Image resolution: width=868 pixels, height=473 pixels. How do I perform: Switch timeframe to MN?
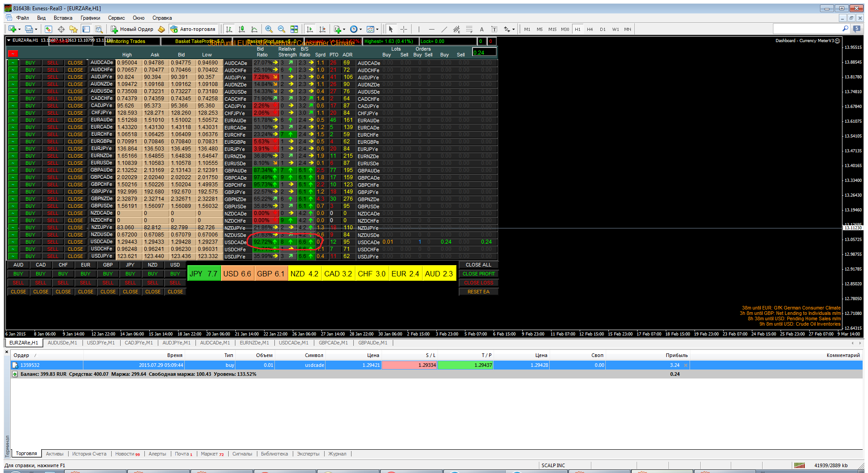pyautogui.click(x=628, y=29)
